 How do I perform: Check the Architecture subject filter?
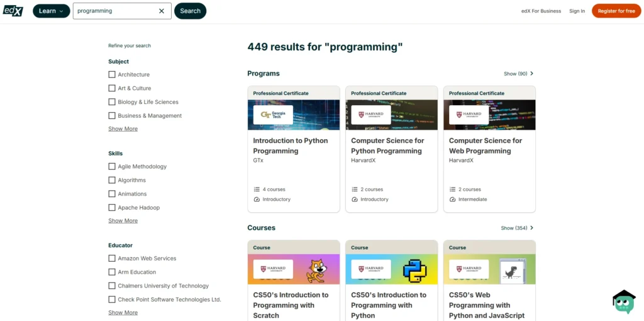coord(112,74)
